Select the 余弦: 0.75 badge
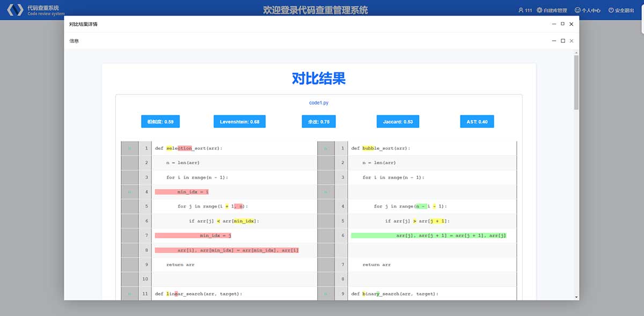644x316 pixels. [x=318, y=122]
